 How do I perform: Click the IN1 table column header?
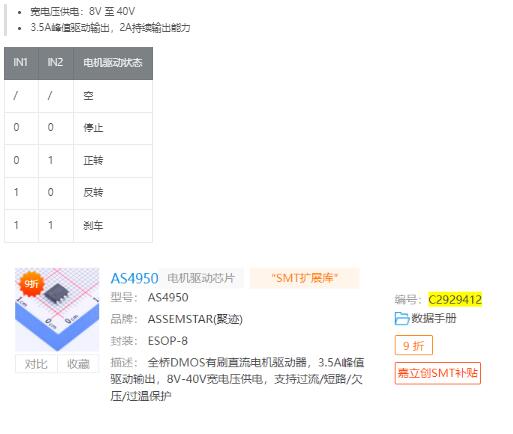(21, 63)
